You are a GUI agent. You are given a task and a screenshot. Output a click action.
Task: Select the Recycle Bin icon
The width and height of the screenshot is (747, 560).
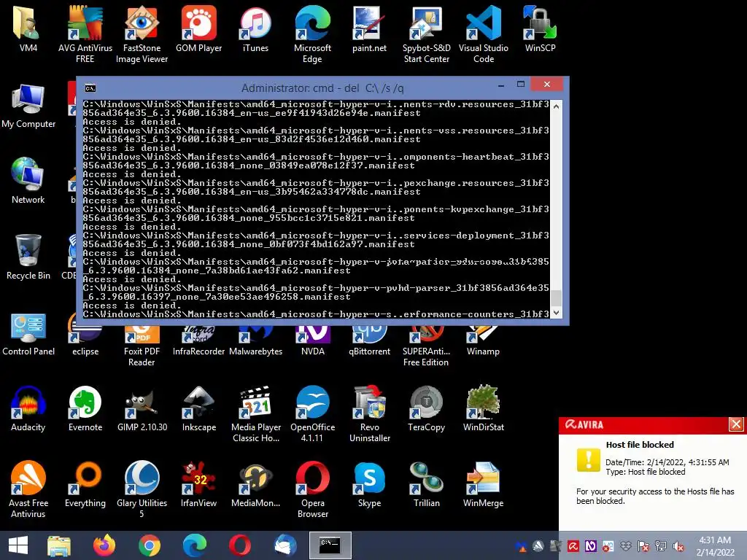[x=28, y=257]
